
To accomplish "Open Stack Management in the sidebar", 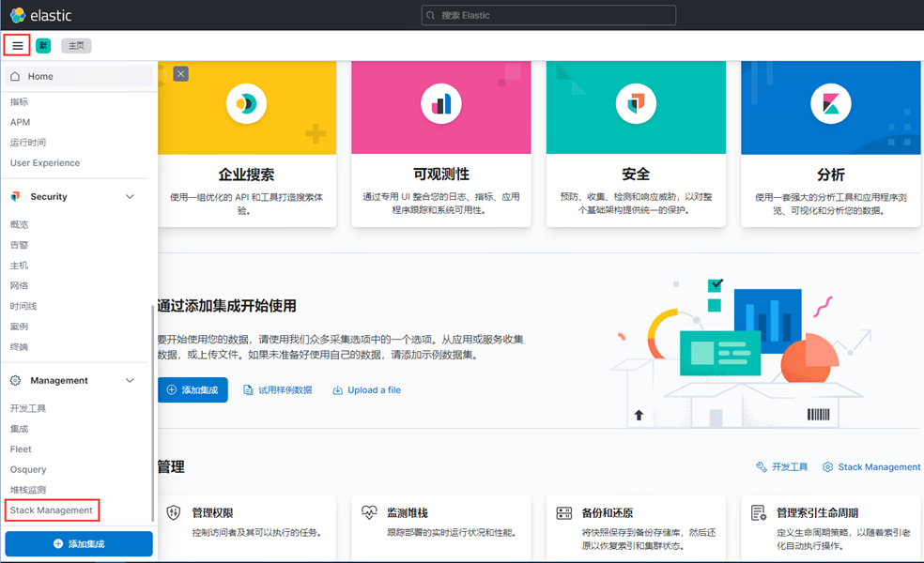I will click(x=52, y=510).
